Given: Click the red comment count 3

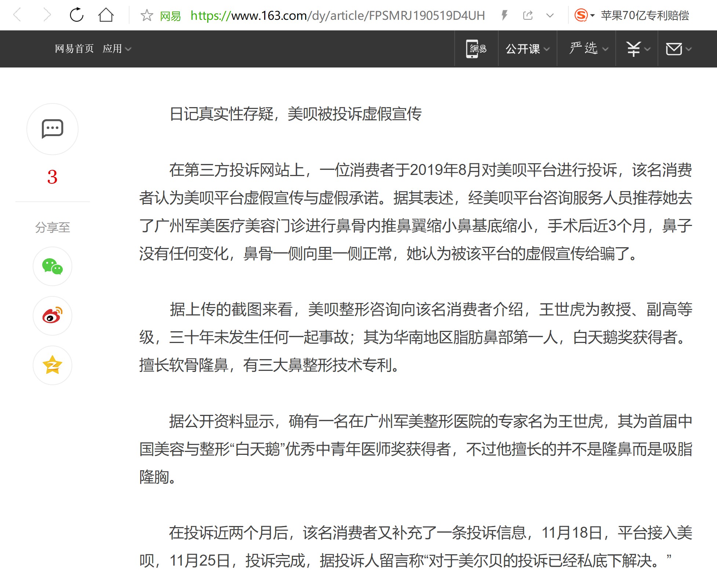Looking at the screenshot, I should click(x=52, y=177).
